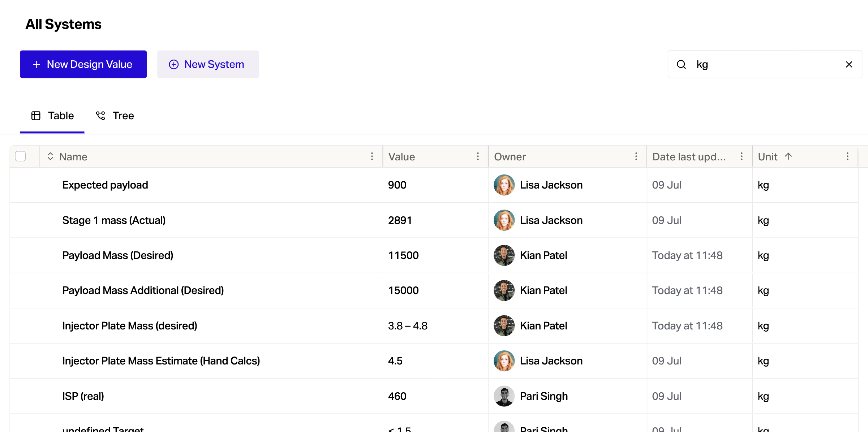Open Stage 1 mass (Actual) entry
This screenshot has width=868, height=432.
coord(114,220)
